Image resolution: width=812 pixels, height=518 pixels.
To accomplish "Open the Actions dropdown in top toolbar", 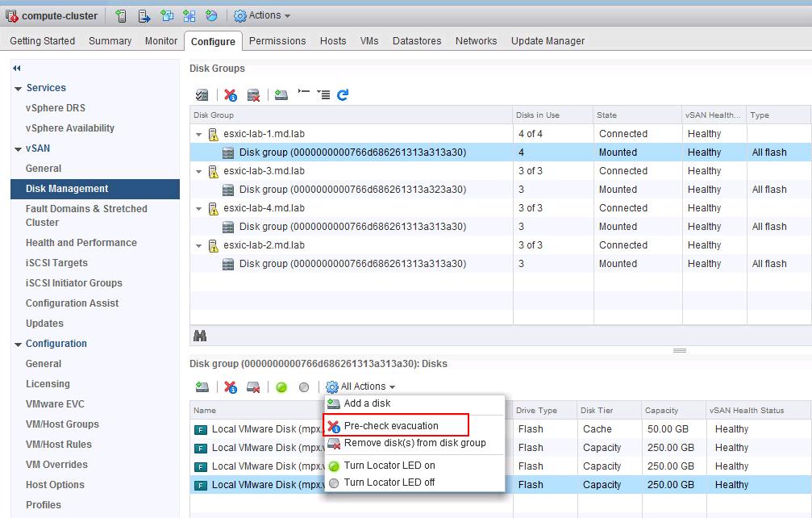I will 262,15.
